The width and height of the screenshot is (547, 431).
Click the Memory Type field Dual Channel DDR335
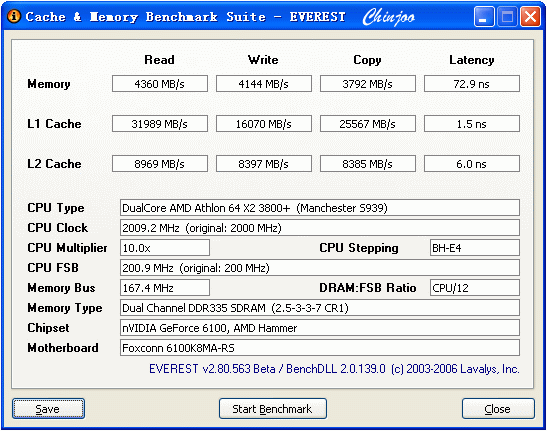(x=320, y=307)
